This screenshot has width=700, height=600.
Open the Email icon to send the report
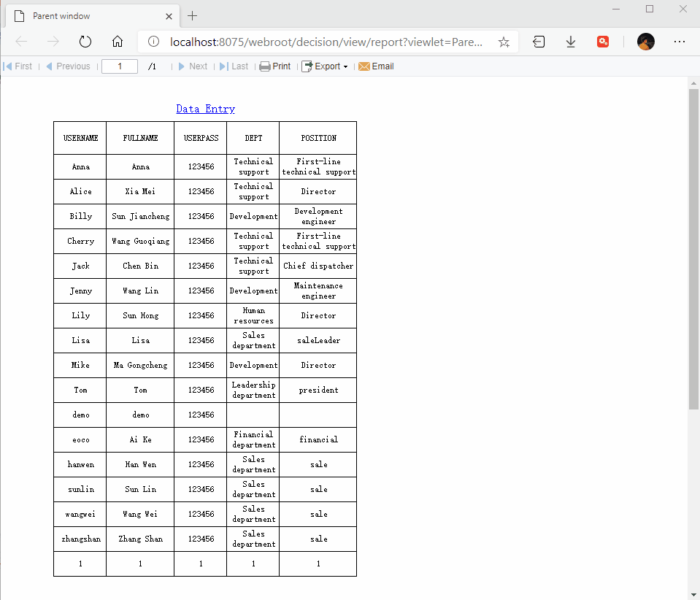click(364, 66)
